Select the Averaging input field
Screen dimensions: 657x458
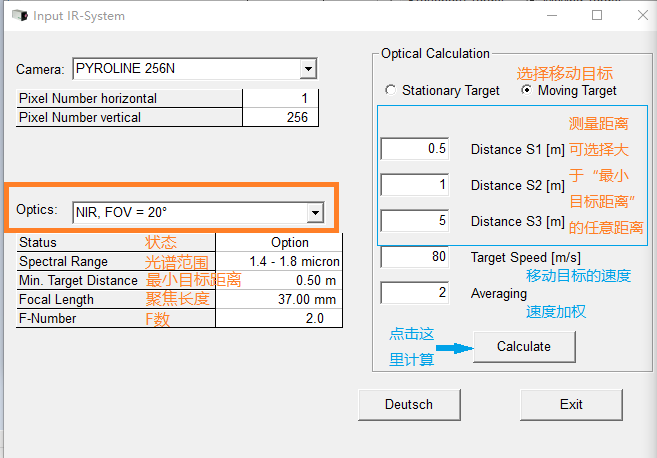click(x=415, y=294)
